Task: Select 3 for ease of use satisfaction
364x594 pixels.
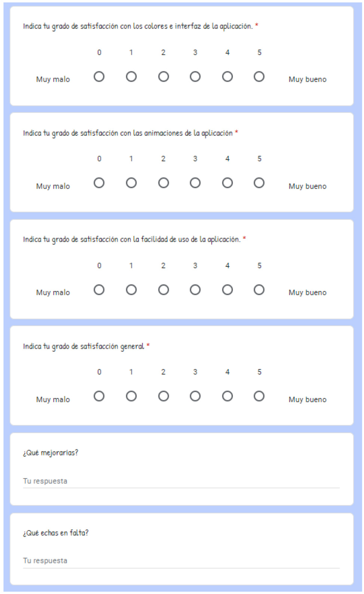Action: (195, 290)
